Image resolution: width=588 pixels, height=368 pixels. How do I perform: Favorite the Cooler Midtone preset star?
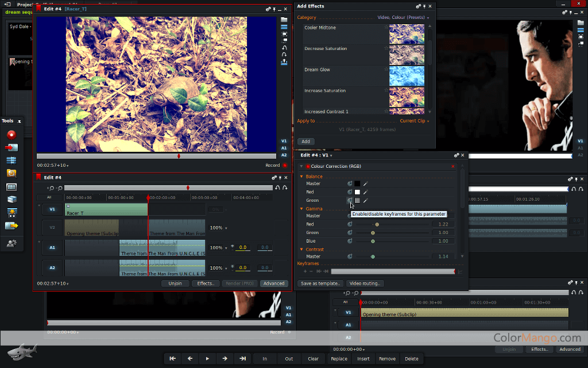[386, 27]
